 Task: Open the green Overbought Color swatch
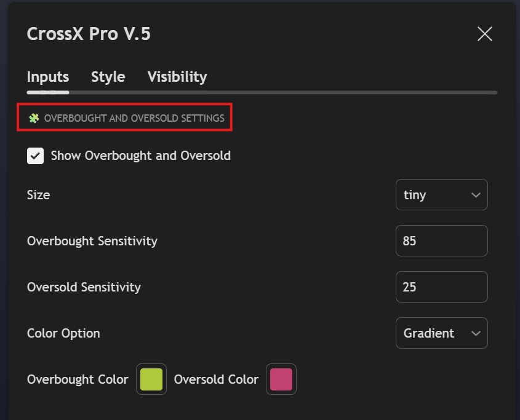pyautogui.click(x=151, y=379)
